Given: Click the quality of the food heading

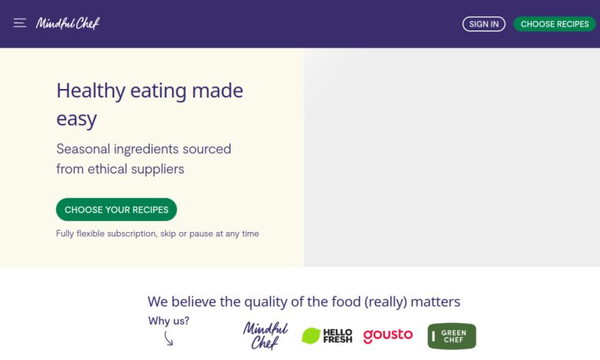Looking at the screenshot, I should [x=304, y=302].
